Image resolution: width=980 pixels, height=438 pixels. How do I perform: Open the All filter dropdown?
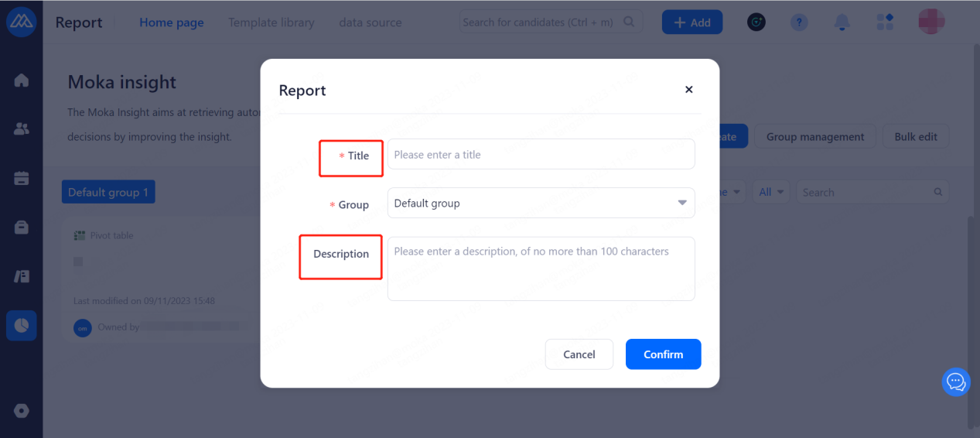[x=772, y=192]
